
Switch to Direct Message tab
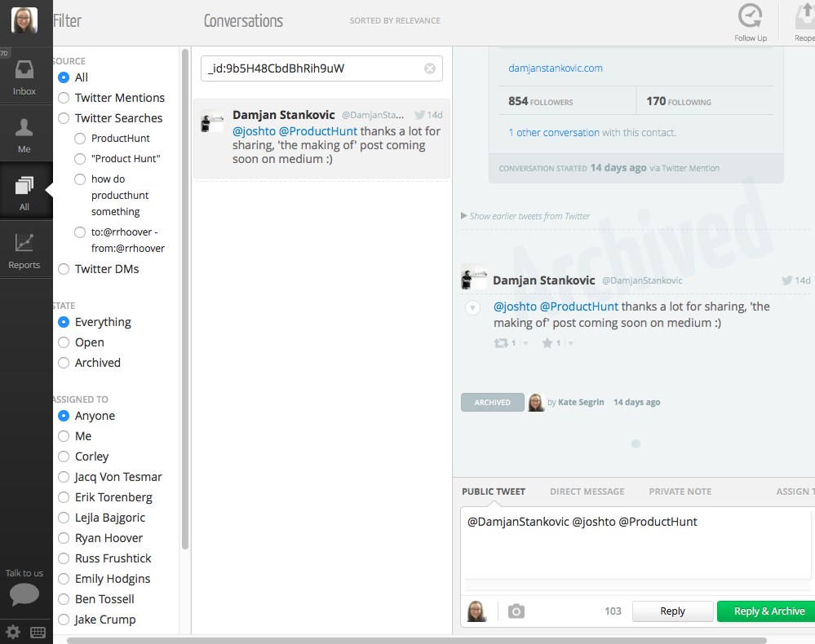(x=587, y=492)
